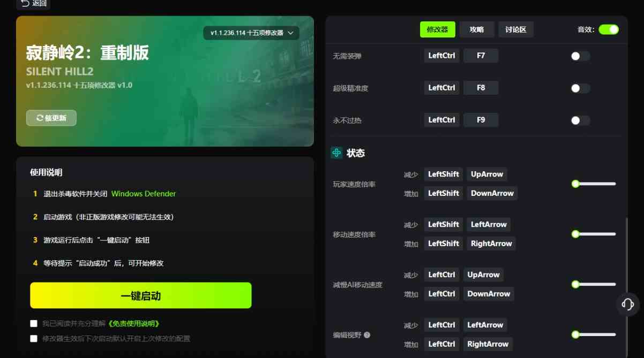Image resolution: width=644 pixels, height=358 pixels.
Task: Click the LeftCtrl key for 永不过热
Action: (441, 120)
